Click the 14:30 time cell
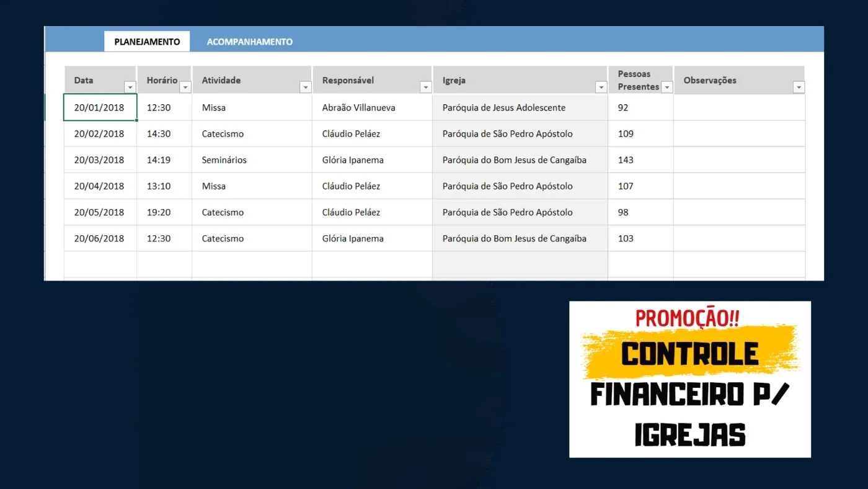Screen dimensions: 868x489 click(x=164, y=133)
